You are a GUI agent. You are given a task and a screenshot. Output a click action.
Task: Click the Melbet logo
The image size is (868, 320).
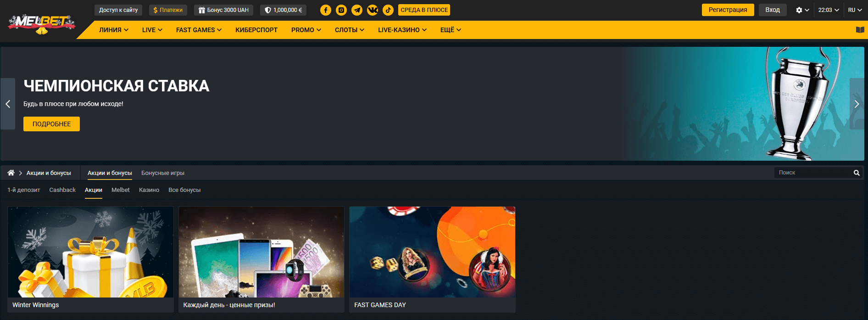point(41,24)
